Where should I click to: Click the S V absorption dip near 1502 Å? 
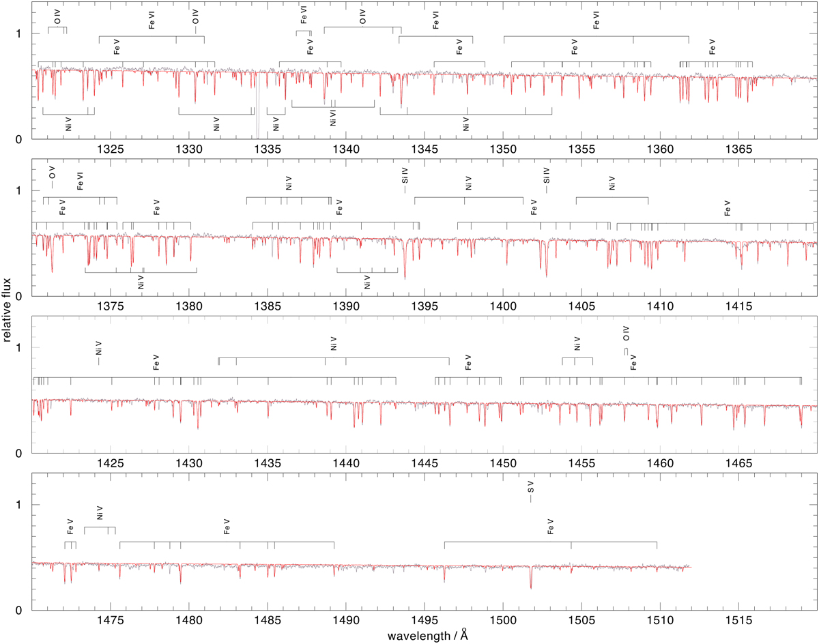[530, 580]
